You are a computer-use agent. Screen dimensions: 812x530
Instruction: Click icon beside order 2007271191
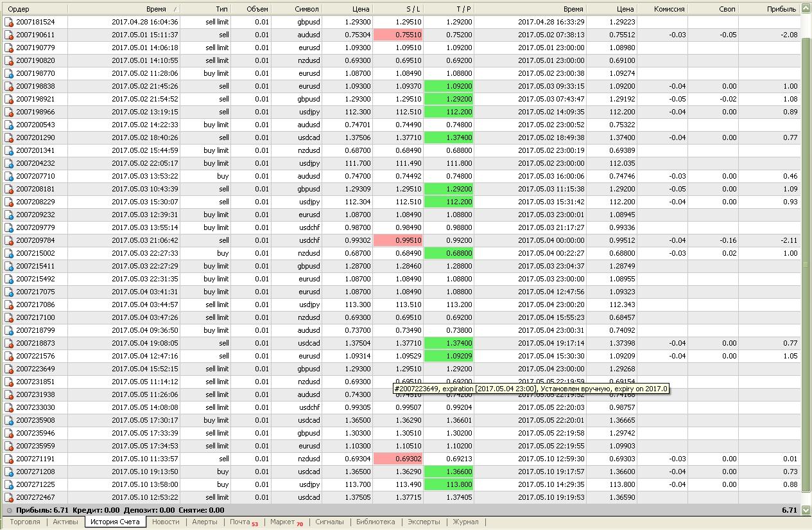(x=9, y=459)
